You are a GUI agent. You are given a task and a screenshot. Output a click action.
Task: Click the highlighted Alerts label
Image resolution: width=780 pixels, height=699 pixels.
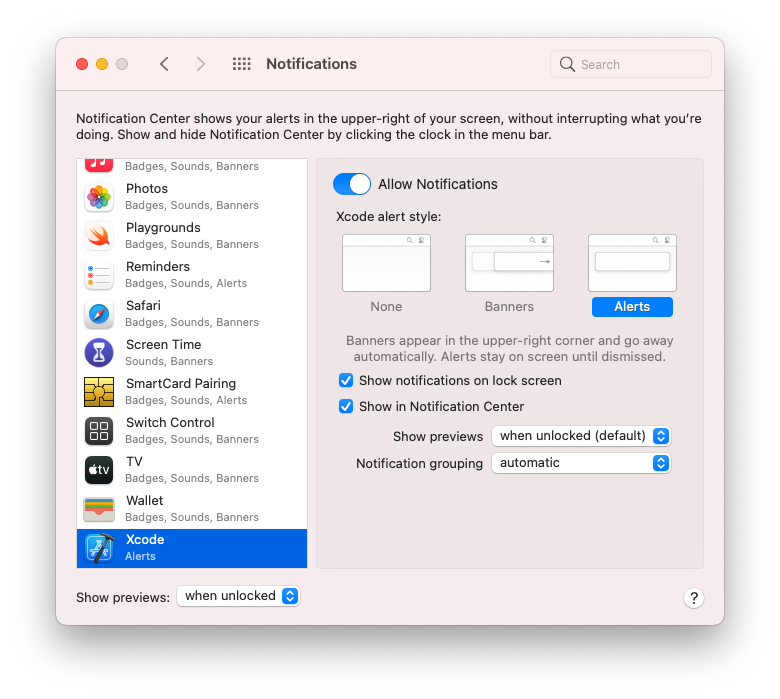pyautogui.click(x=632, y=307)
